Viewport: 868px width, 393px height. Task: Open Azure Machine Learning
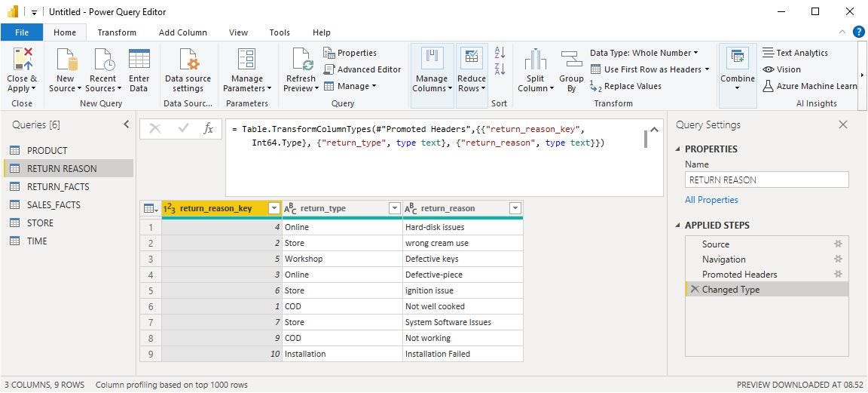click(810, 86)
